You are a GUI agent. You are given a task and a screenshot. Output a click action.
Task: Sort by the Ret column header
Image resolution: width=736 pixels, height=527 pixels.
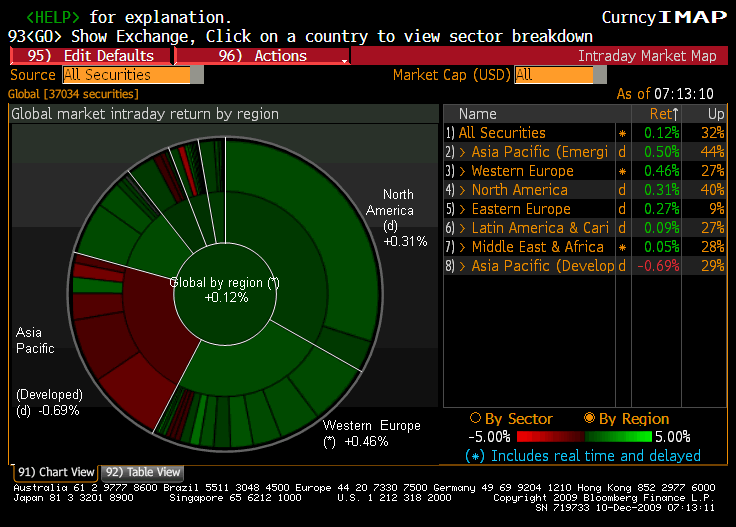[659, 114]
